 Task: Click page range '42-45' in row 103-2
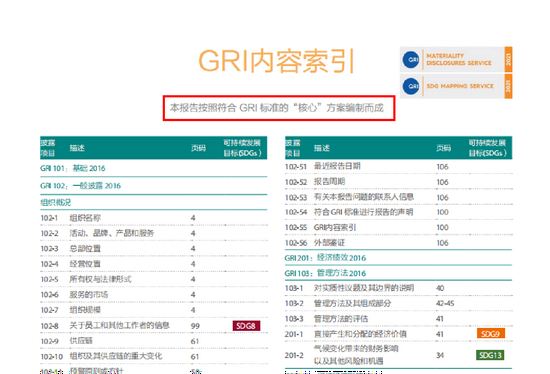[445, 303]
